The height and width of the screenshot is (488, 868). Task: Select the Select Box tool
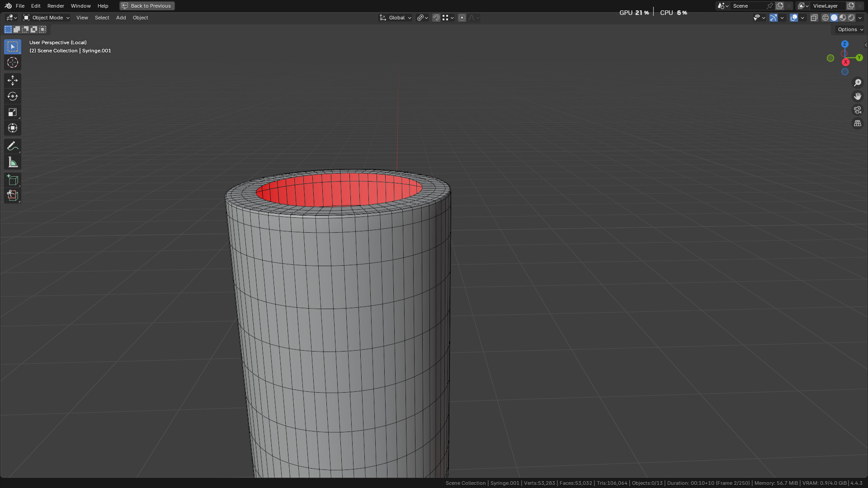(x=13, y=47)
